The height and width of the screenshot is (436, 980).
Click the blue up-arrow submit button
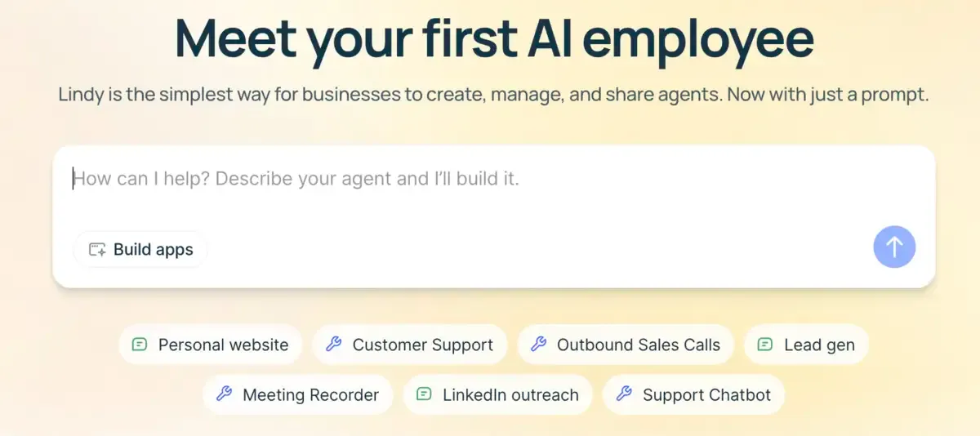[x=894, y=247]
